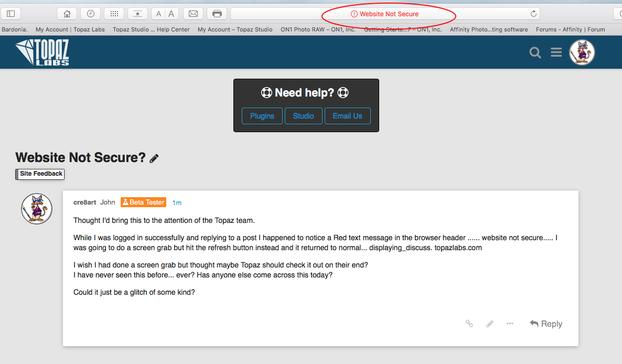Click the Email Us button

pos(347,116)
